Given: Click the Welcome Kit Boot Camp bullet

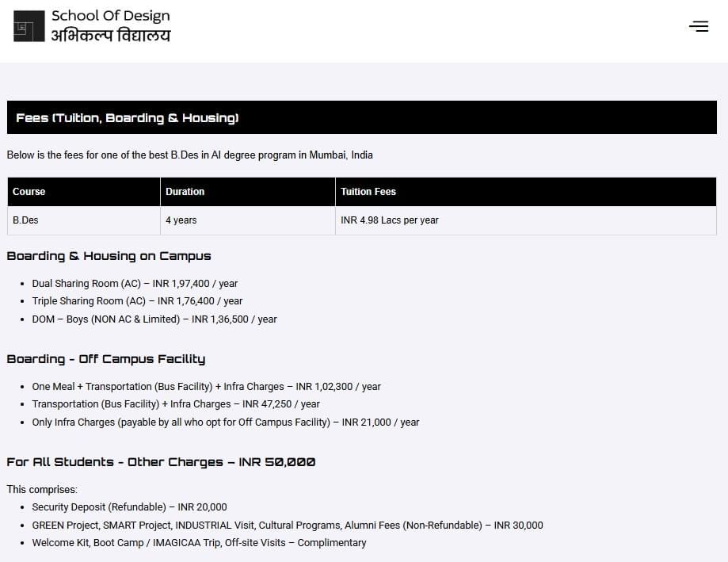Looking at the screenshot, I should 199,542.
